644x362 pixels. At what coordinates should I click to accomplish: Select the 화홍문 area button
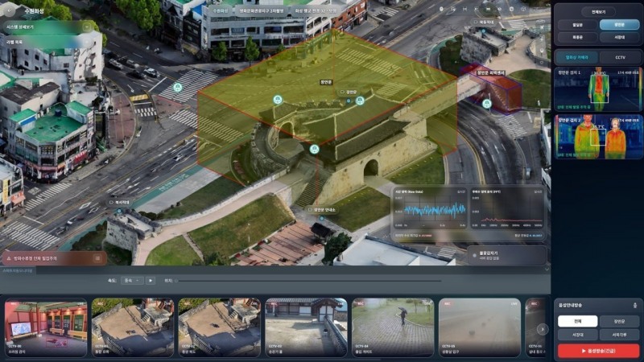click(578, 37)
